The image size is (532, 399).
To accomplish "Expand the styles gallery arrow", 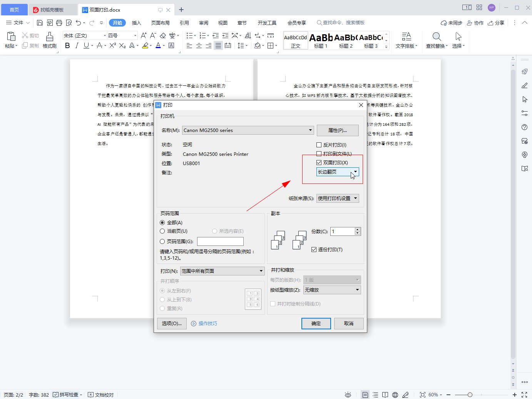I will (x=386, y=47).
